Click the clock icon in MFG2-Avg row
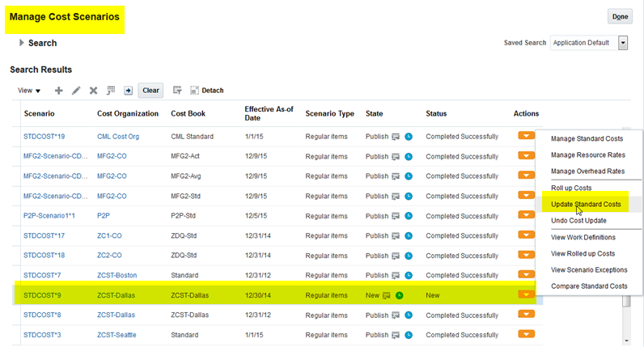Image resolution: width=644 pixels, height=364 pixels. (x=409, y=176)
